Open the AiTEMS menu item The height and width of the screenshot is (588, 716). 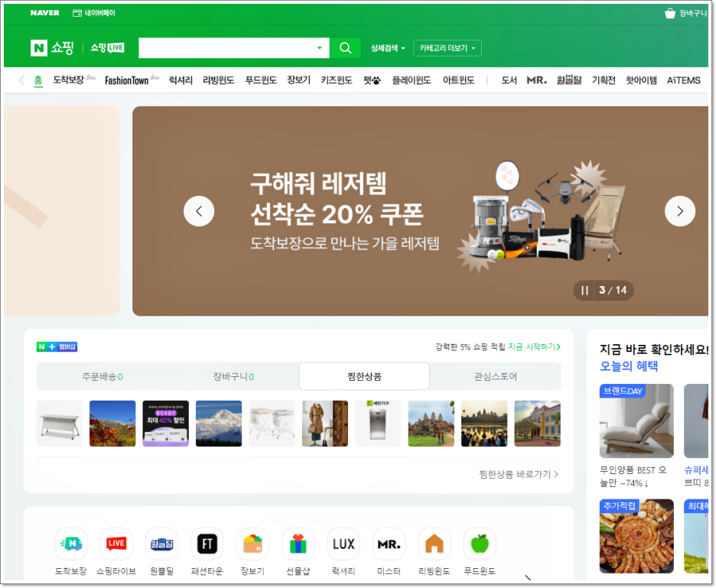pos(684,80)
